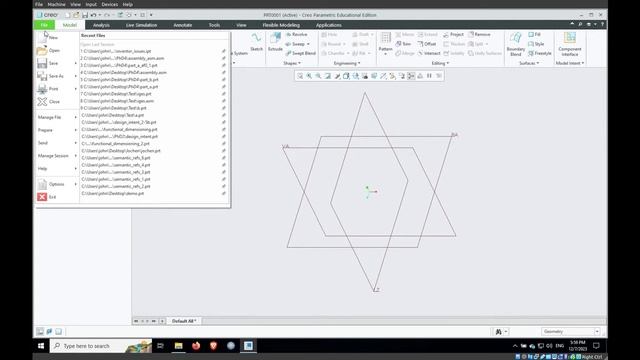Select the Style surface tool
Viewport: 640px width, 360px height.
536,44
